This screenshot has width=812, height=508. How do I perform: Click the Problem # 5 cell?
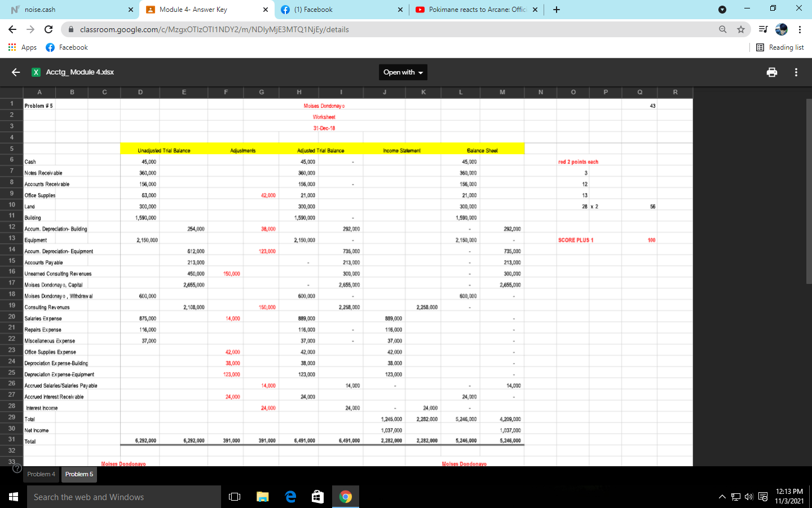[38, 106]
